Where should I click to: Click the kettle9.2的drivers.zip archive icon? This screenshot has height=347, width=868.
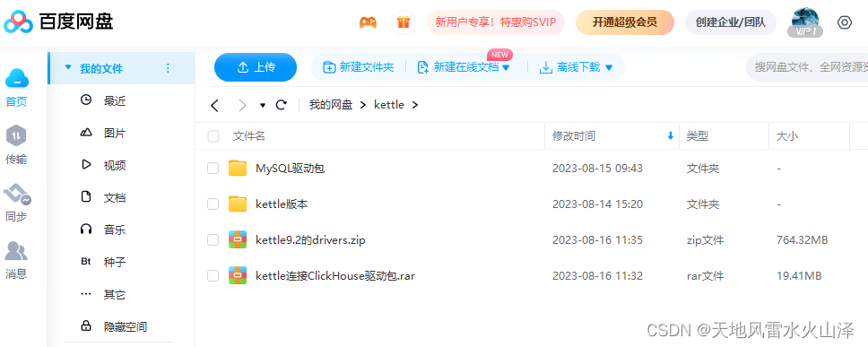(238, 239)
